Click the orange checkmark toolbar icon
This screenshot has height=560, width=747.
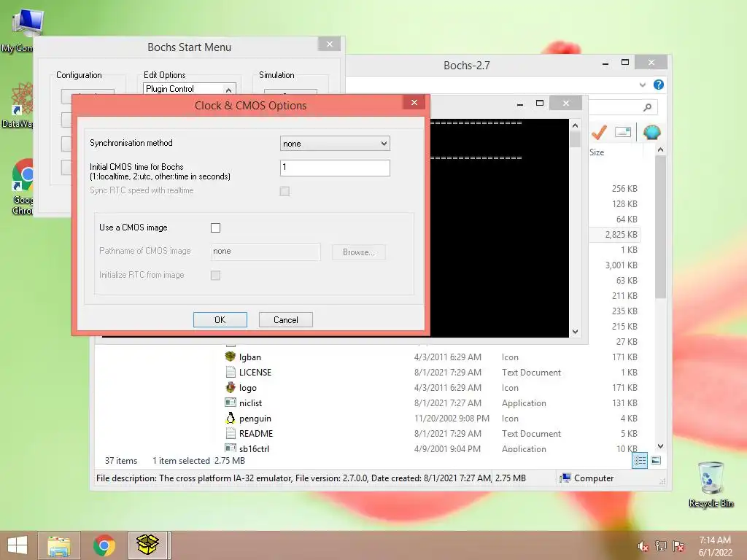[x=599, y=132]
